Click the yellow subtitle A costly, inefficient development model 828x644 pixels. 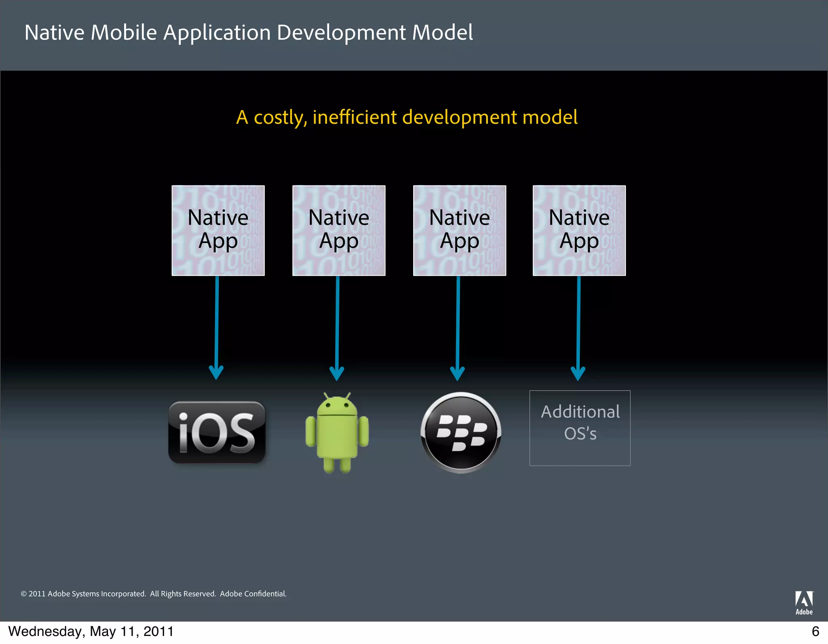pyautogui.click(x=407, y=118)
